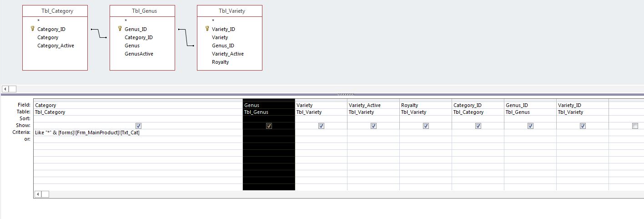Toggle Show checkbox in Genus column
This screenshot has height=219, width=644.
pos(269,126)
